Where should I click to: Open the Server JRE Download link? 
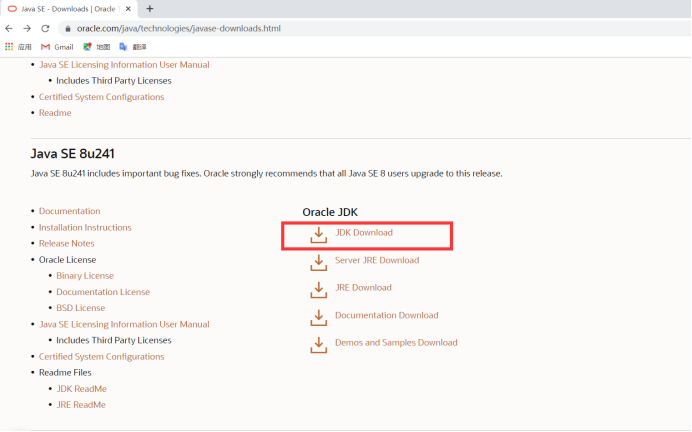point(377,260)
